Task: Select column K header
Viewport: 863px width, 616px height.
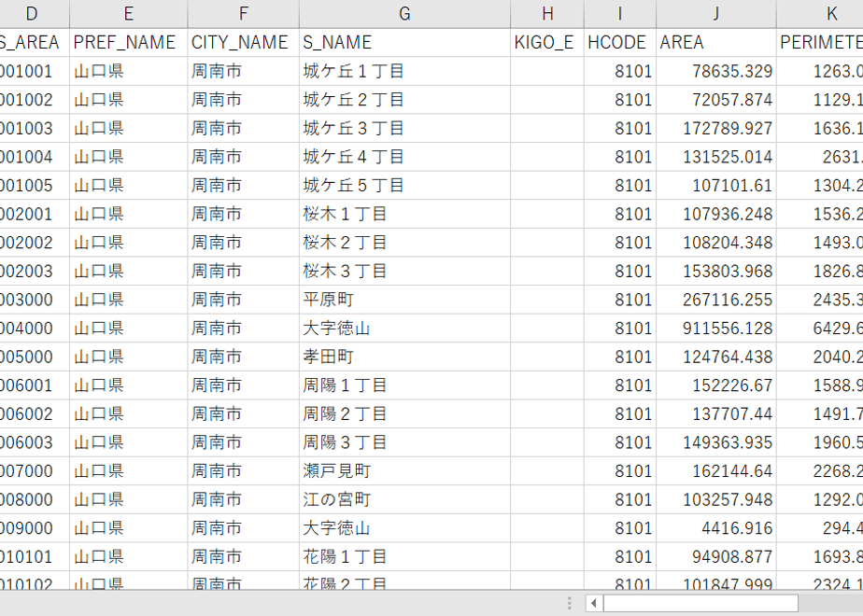Action: click(820, 14)
